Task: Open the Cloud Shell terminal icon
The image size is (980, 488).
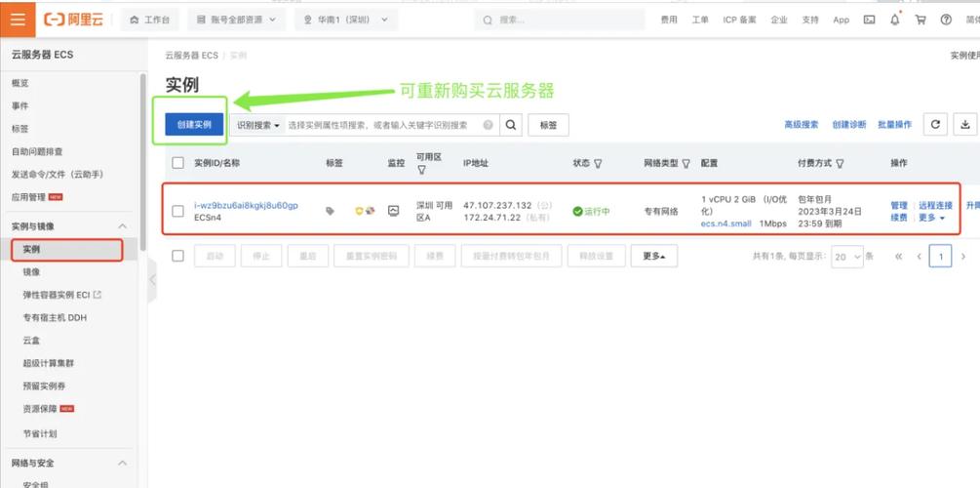Action: tap(870, 20)
